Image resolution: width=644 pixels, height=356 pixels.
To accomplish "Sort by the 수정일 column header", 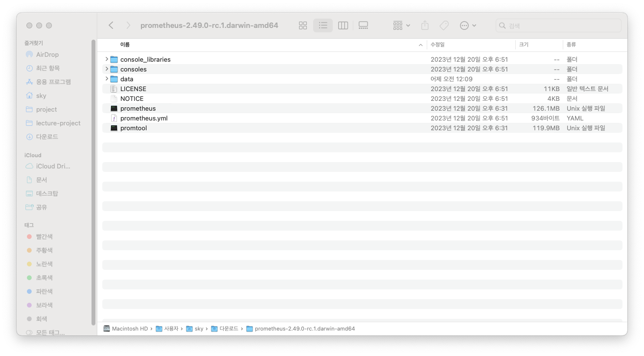I will (x=437, y=45).
